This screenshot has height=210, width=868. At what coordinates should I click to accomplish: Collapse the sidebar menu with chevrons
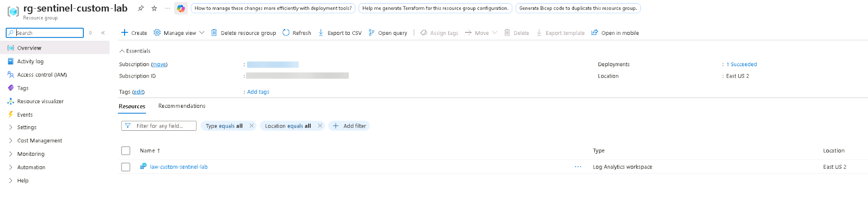pyautogui.click(x=103, y=33)
